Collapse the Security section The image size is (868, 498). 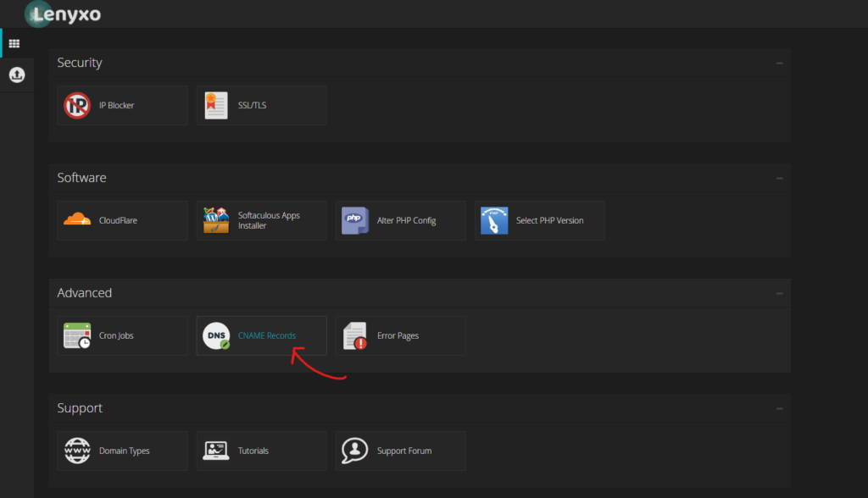pos(780,63)
